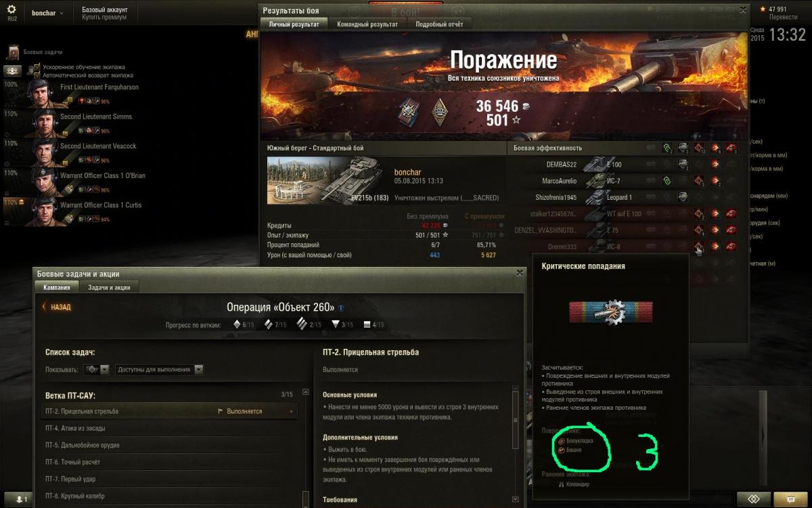Toggle Ускоренное обучение экипажа checkbox

(38, 67)
